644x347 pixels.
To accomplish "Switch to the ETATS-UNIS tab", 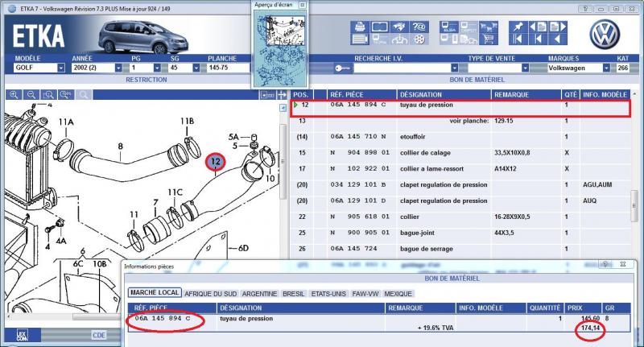I will tap(328, 294).
